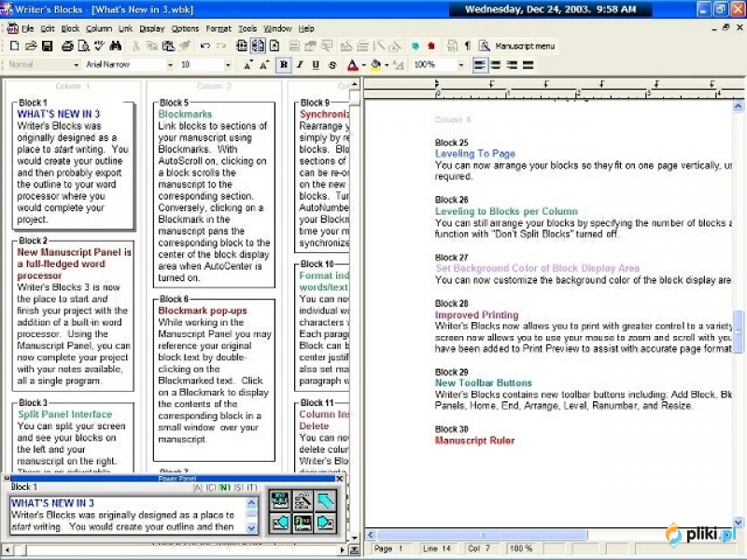Click the Writer's Blocks document icon in menu bar

[x=12, y=29]
